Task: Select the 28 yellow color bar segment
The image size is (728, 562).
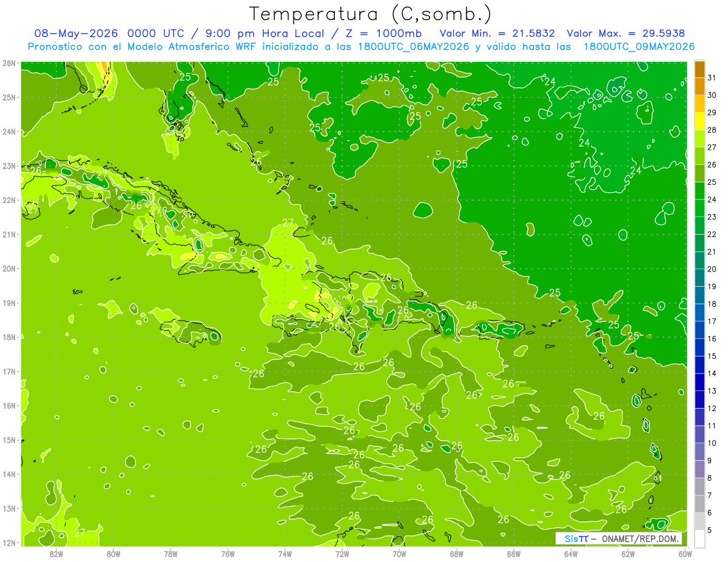Action: pos(699,122)
